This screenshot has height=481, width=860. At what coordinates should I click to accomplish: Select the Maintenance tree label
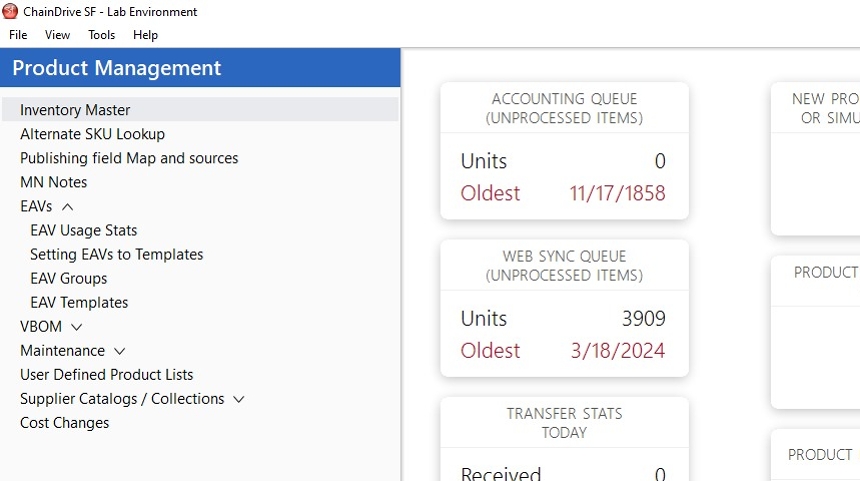pyautogui.click(x=62, y=351)
